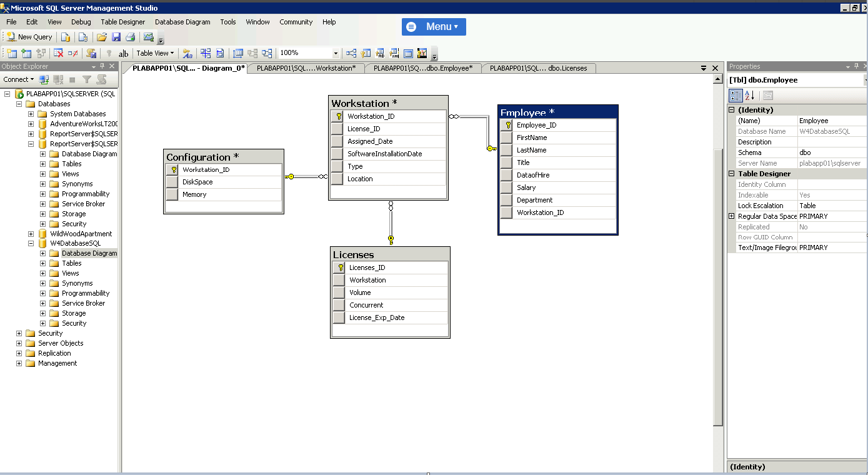Select SoftwareInstallationDate column in Workstation table
The image size is (868, 475).
[x=388, y=154]
